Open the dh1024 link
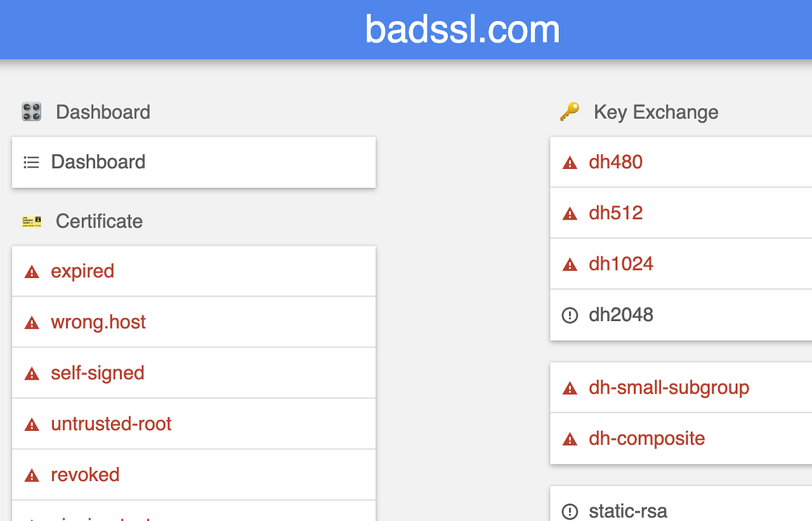 point(681,263)
